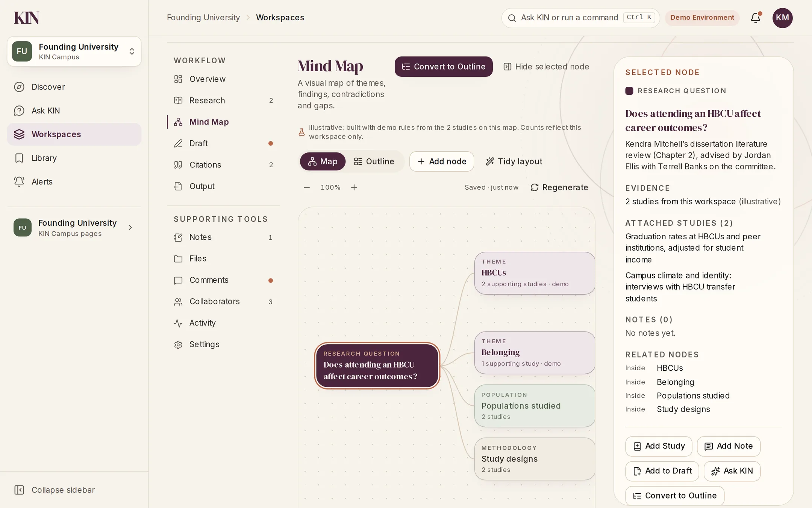Open the Comments tool
The height and width of the screenshot is (508, 812).
[x=223, y=280]
